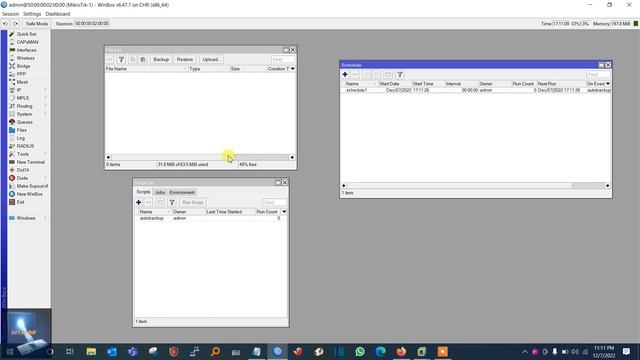Open Queues from the sidebar
The width and height of the screenshot is (640, 360).
(24, 122)
